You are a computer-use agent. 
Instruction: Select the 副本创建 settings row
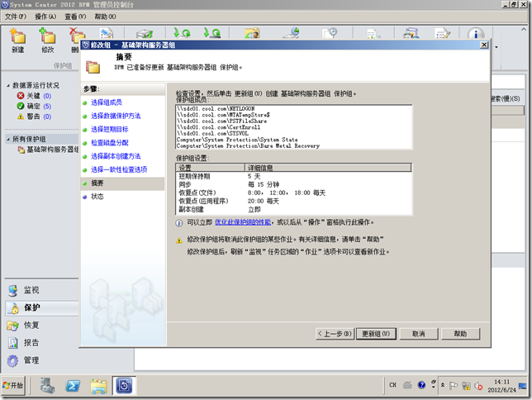(x=294, y=210)
